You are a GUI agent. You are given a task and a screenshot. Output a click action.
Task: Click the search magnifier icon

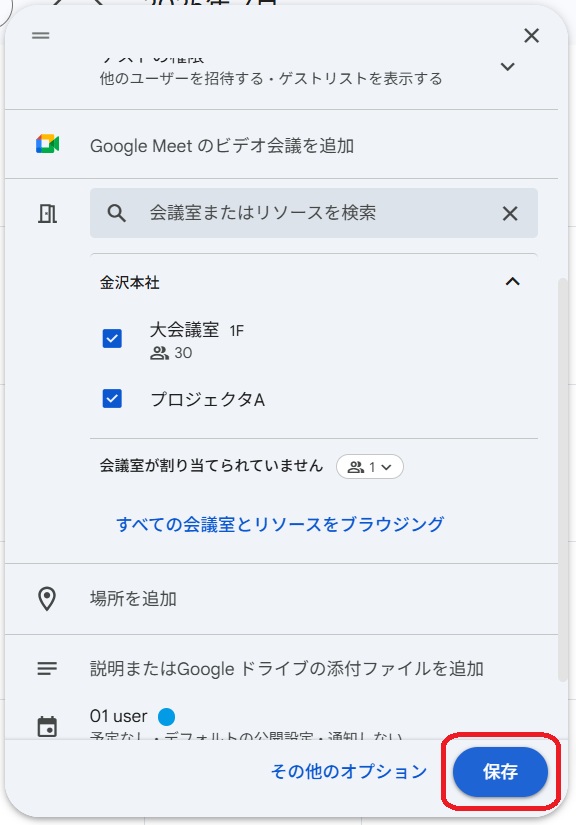point(116,213)
